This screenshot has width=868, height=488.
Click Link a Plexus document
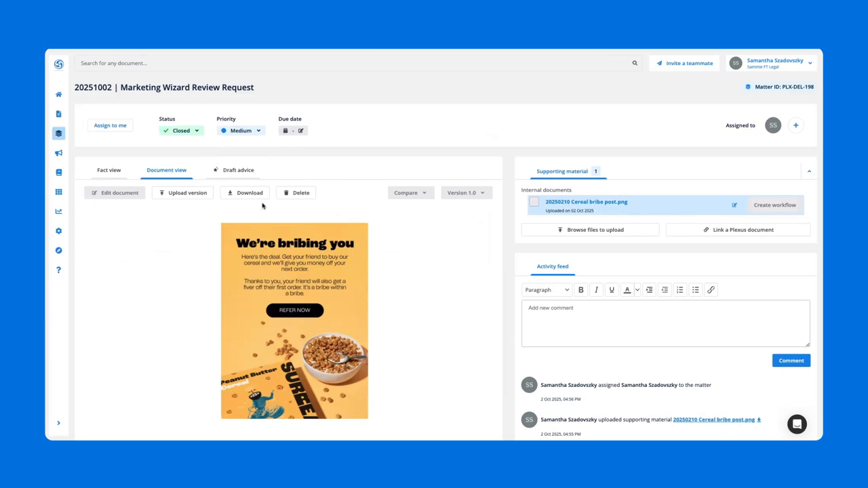click(x=738, y=230)
